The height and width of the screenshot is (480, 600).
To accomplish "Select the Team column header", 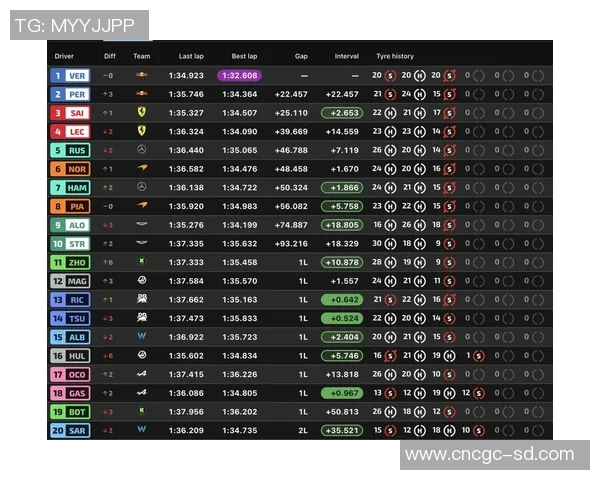I will click(142, 56).
